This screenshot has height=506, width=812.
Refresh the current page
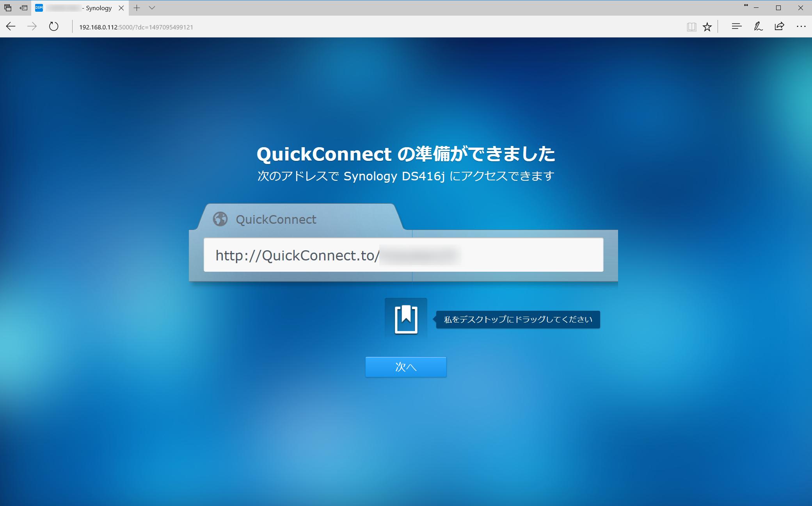(54, 27)
